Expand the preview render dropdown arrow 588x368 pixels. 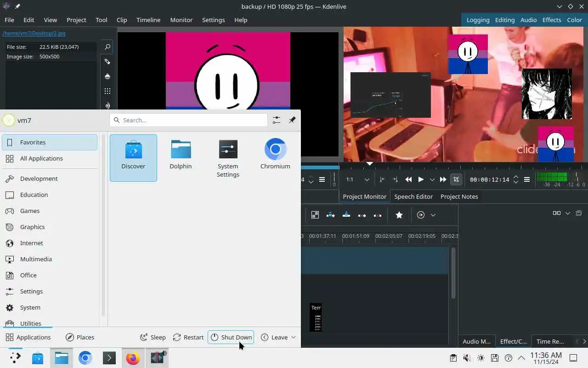(433, 215)
